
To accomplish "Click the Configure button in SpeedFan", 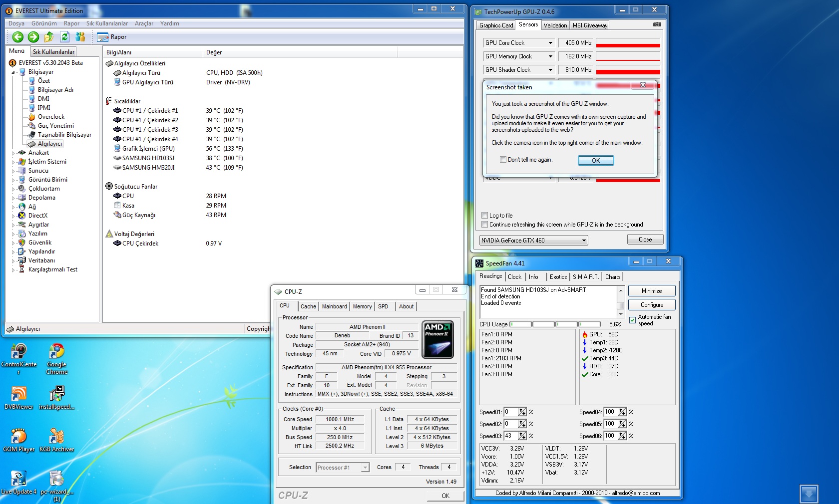I will click(652, 305).
